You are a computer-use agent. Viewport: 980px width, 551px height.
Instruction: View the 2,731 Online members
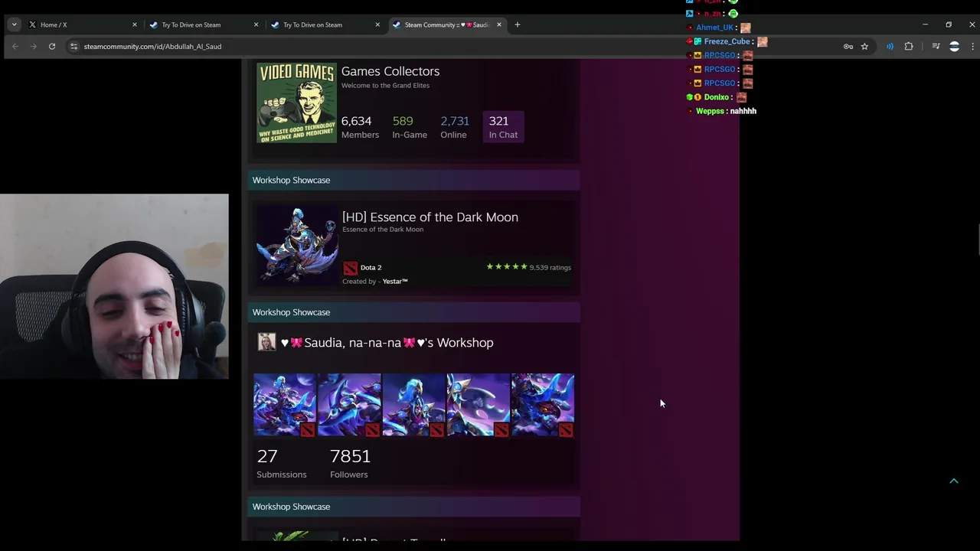coord(454,127)
